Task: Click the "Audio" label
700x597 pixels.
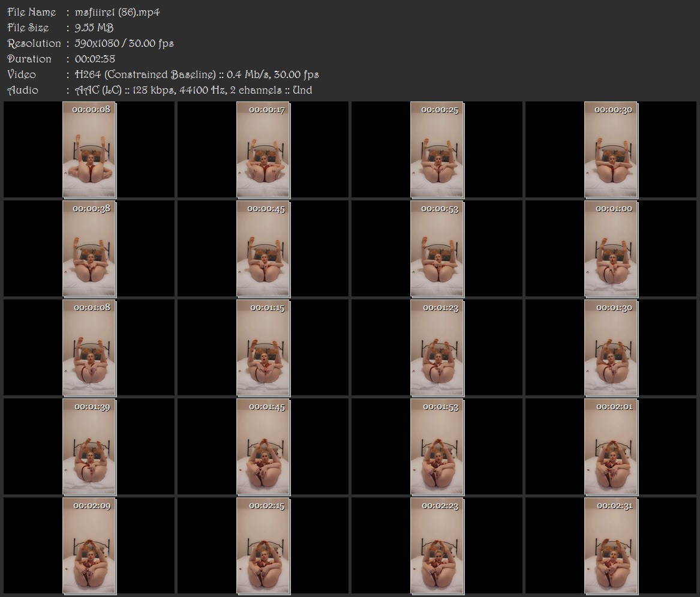Action: (x=23, y=90)
